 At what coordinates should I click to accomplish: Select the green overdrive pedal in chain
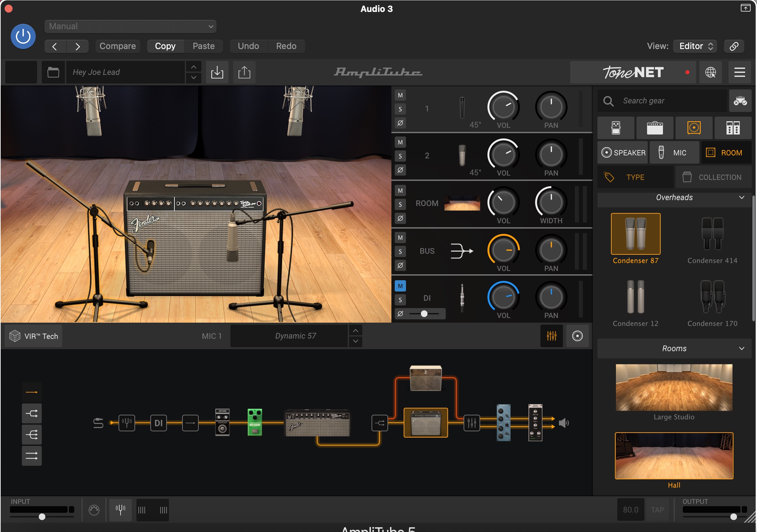pyautogui.click(x=255, y=422)
